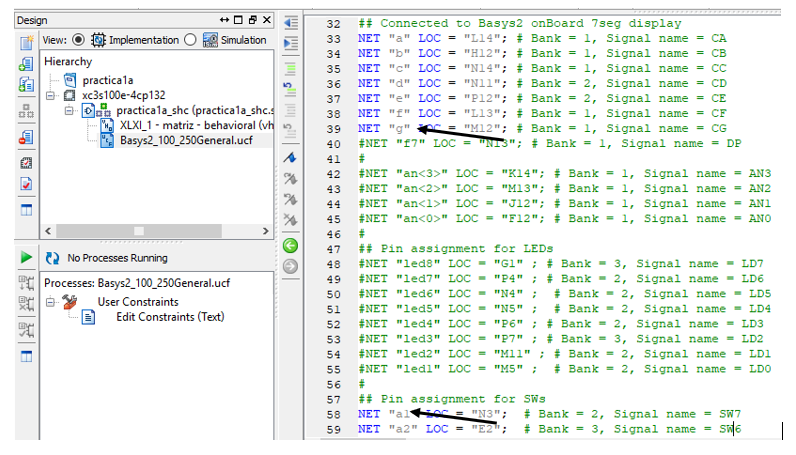Maximize the Design panel
The width and height of the screenshot is (796, 455).
238,20
